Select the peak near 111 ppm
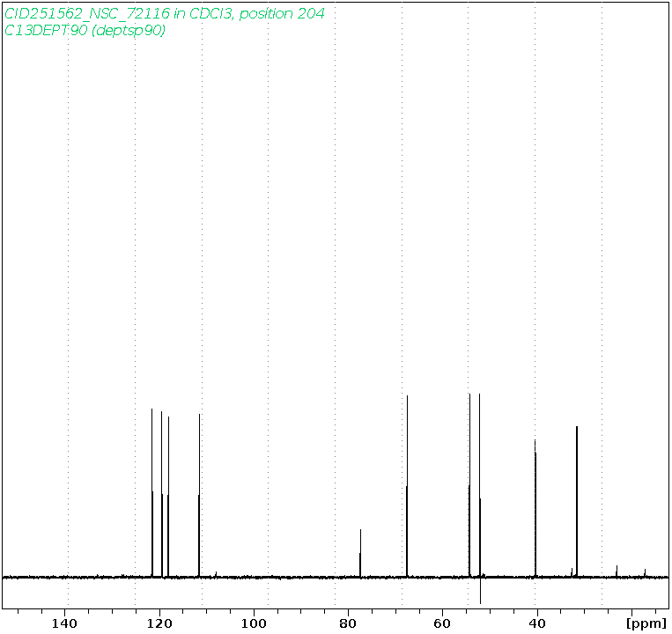This screenshot has height=634, width=672. 199,496
